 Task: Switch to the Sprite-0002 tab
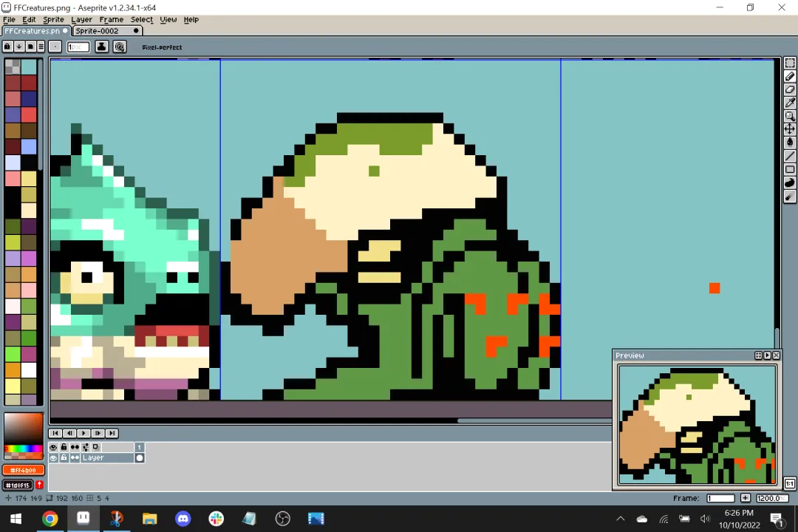[107, 31]
